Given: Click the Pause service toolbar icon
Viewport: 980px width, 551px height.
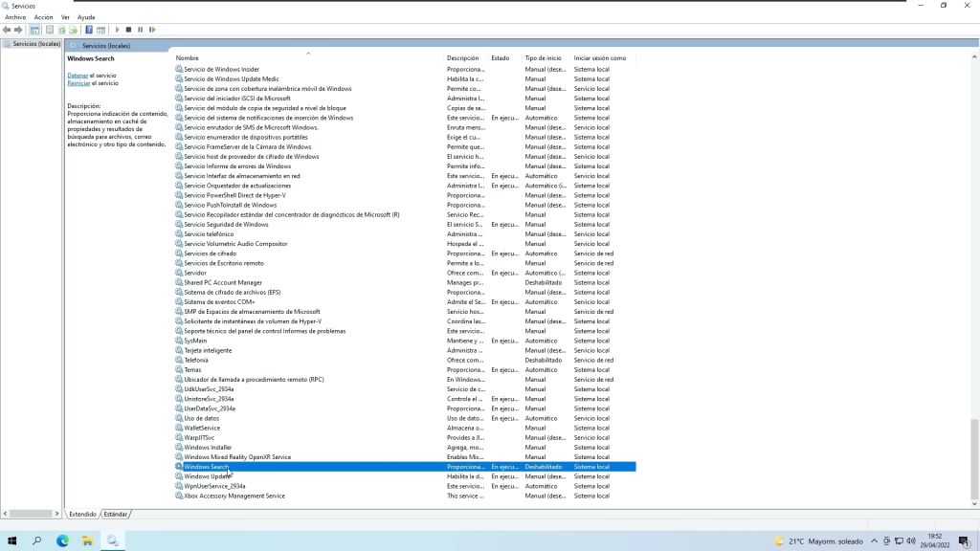Looking at the screenshot, I should coord(140,30).
